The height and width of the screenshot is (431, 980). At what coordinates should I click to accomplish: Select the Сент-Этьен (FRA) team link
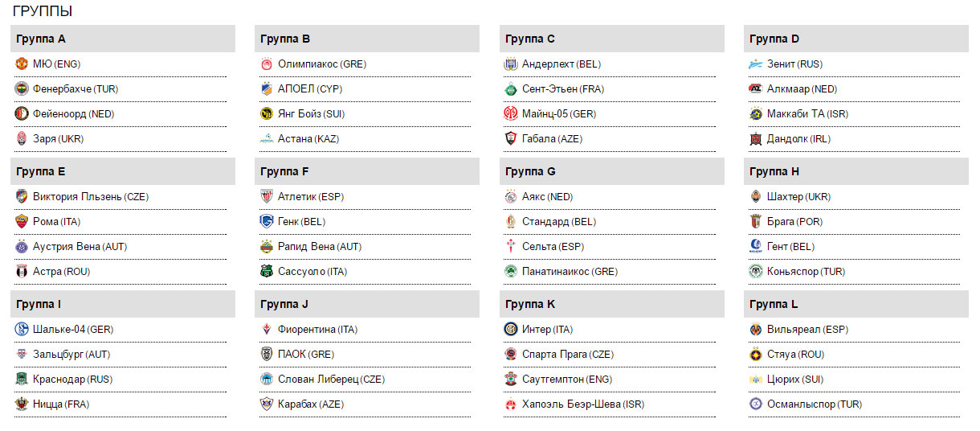point(561,89)
